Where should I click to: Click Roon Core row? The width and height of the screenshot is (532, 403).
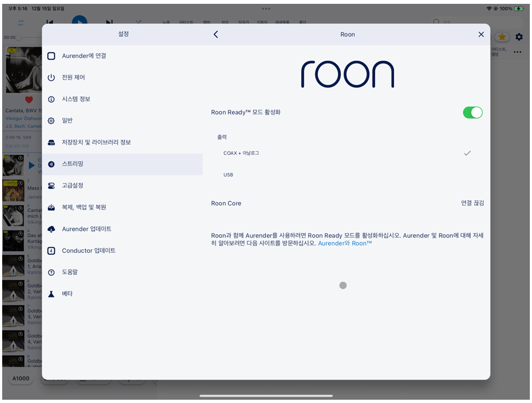click(347, 203)
